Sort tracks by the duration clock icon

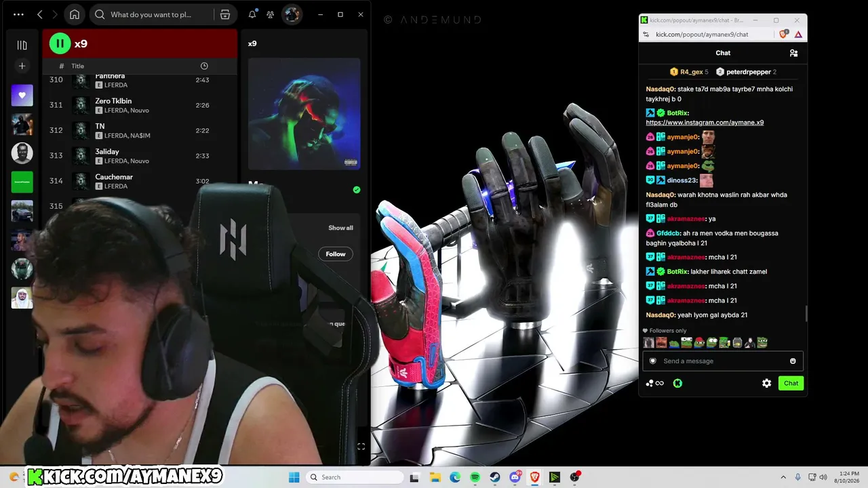click(x=204, y=66)
